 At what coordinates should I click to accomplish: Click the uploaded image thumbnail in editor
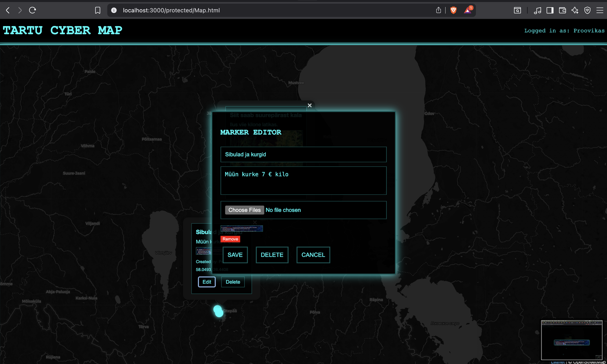pyautogui.click(x=242, y=229)
